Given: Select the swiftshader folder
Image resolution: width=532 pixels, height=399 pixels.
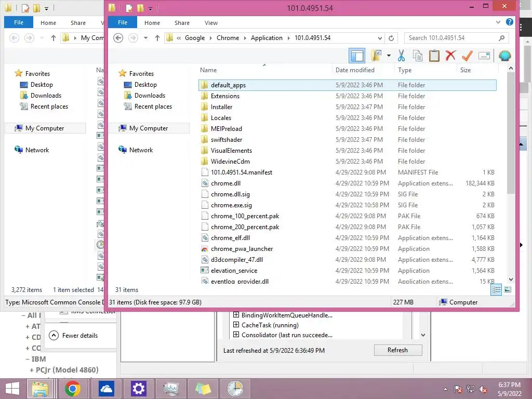Looking at the screenshot, I should coord(347,139).
